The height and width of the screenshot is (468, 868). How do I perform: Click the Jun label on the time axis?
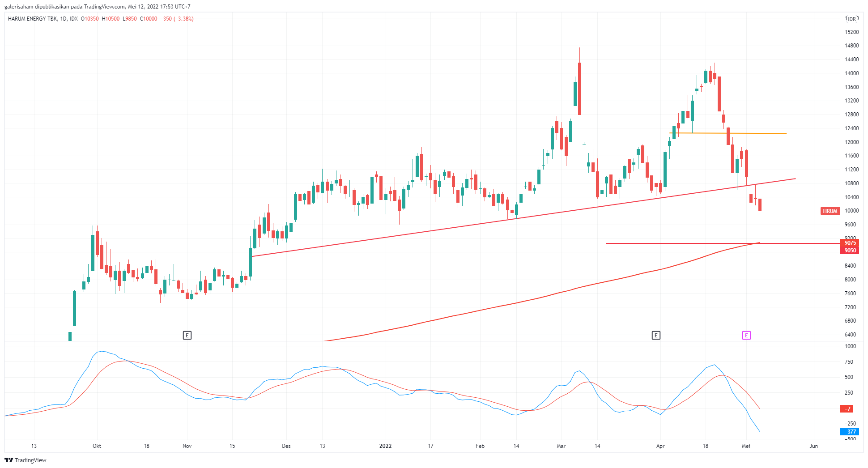(814, 446)
